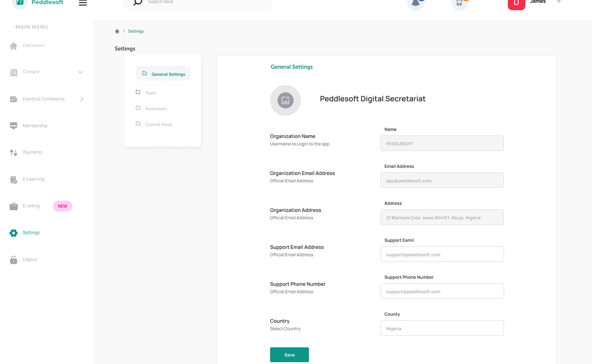The width and height of the screenshot is (592, 364).
Task: Click the Support Email input field
Action: [442, 254]
